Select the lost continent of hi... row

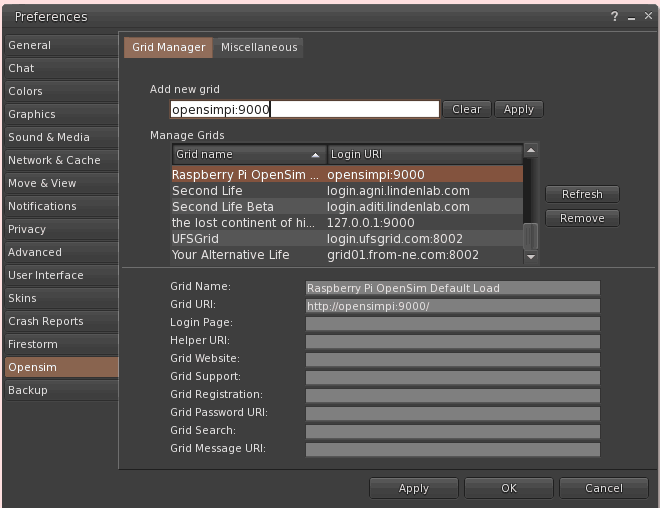347,223
